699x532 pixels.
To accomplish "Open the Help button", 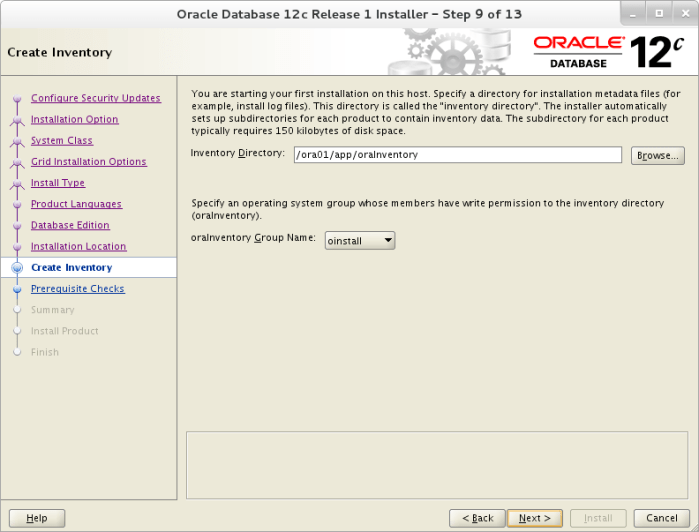I will coord(37,518).
